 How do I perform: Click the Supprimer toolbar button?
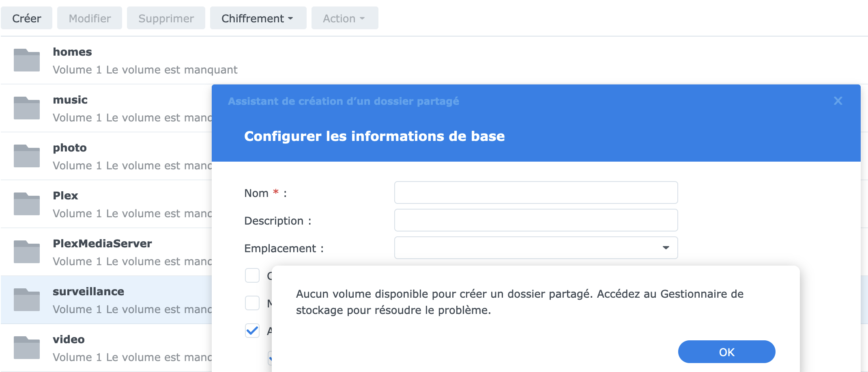click(166, 18)
